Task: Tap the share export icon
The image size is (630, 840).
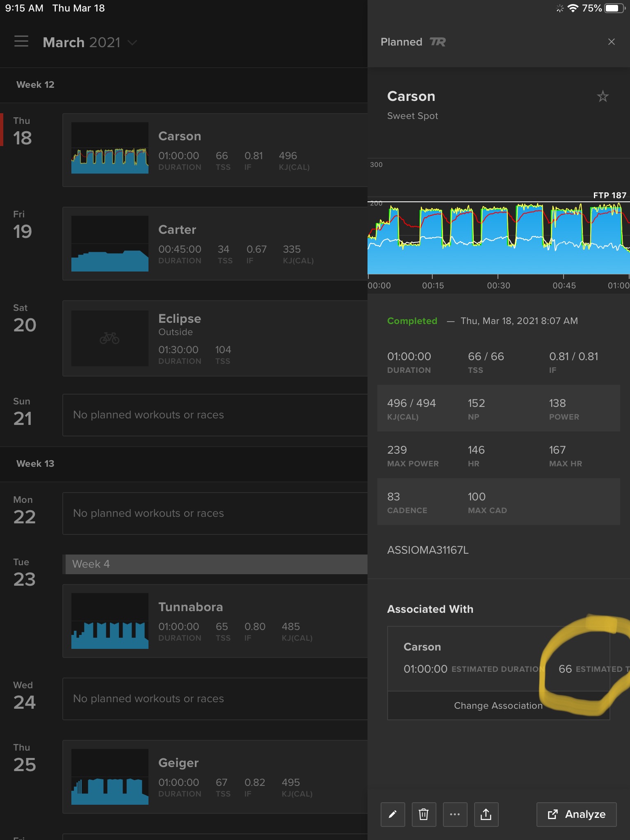Action: pyautogui.click(x=486, y=814)
